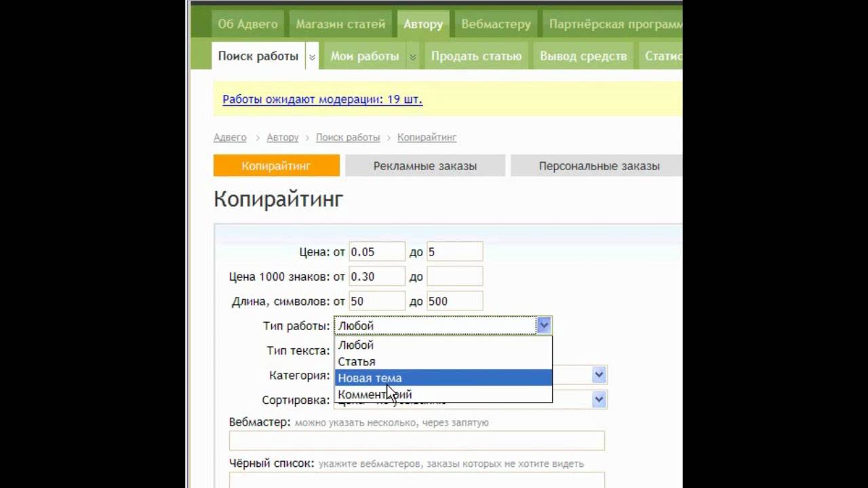
Task: Go to Автору breadcrumb link
Action: 283,137
